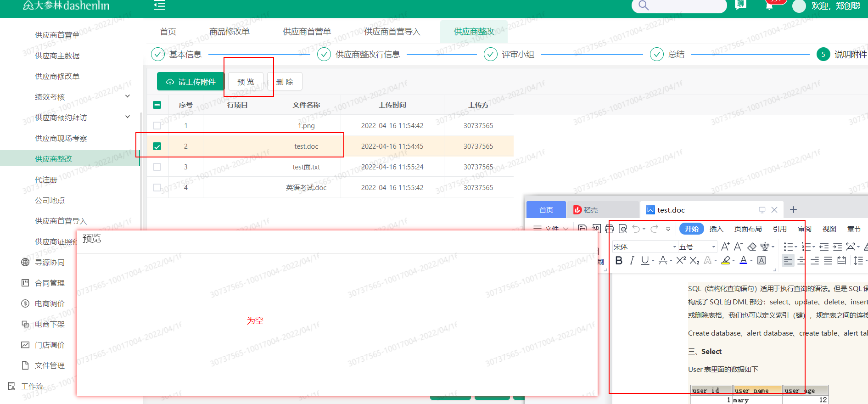Select justify alignment in WPS toolbar
Viewport: 868px width, 404px height.
[828, 260]
